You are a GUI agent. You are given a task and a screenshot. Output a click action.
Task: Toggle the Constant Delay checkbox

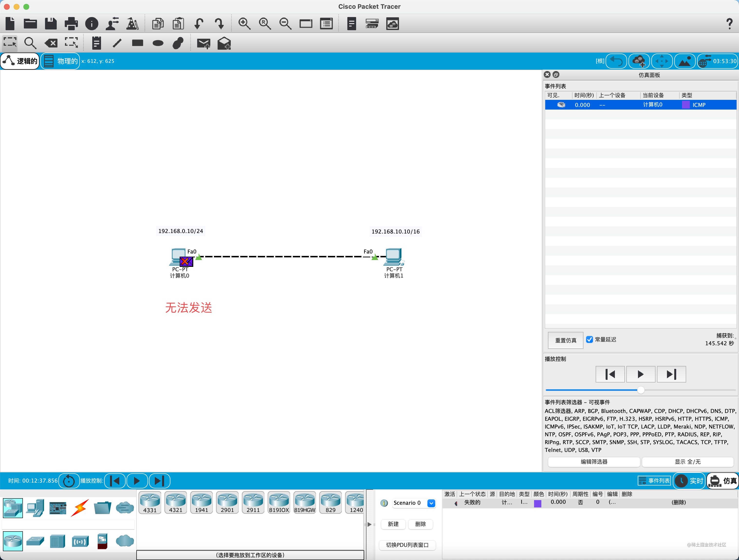tap(590, 339)
